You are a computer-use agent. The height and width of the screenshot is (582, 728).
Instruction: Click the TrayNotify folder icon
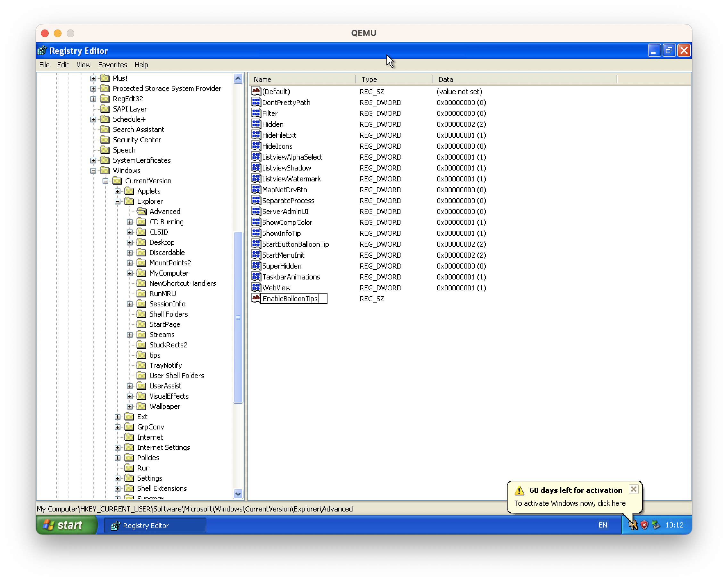(x=142, y=365)
